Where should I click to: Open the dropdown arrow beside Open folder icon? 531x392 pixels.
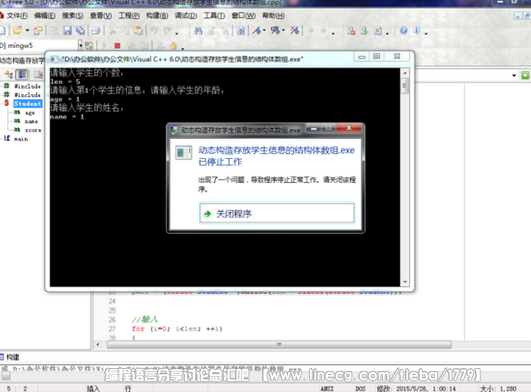[x=27, y=31]
